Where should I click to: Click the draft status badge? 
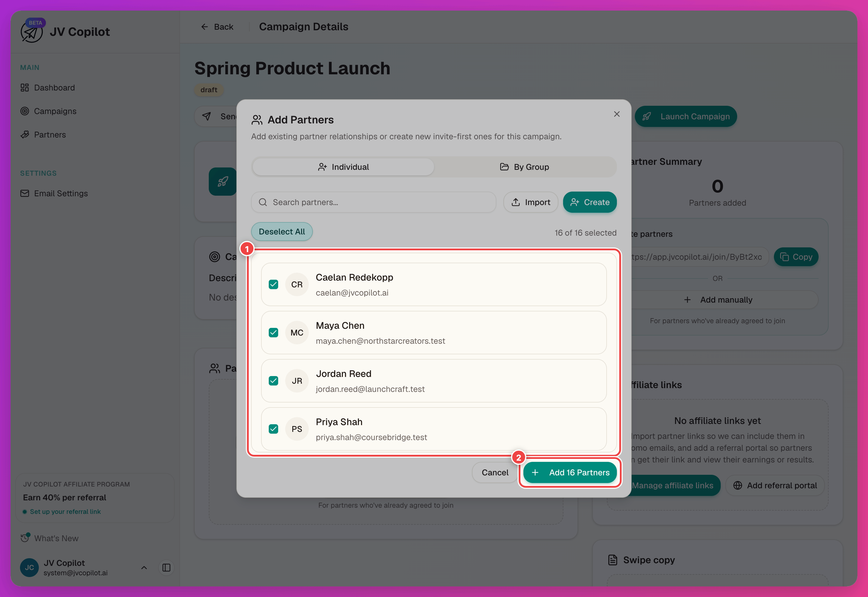point(209,90)
